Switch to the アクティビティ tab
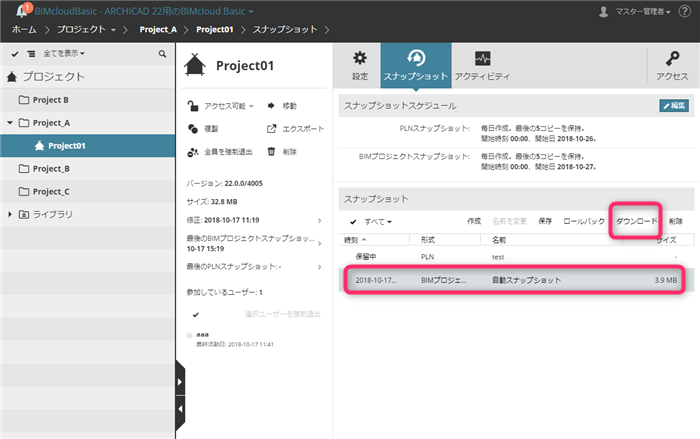 click(482, 65)
